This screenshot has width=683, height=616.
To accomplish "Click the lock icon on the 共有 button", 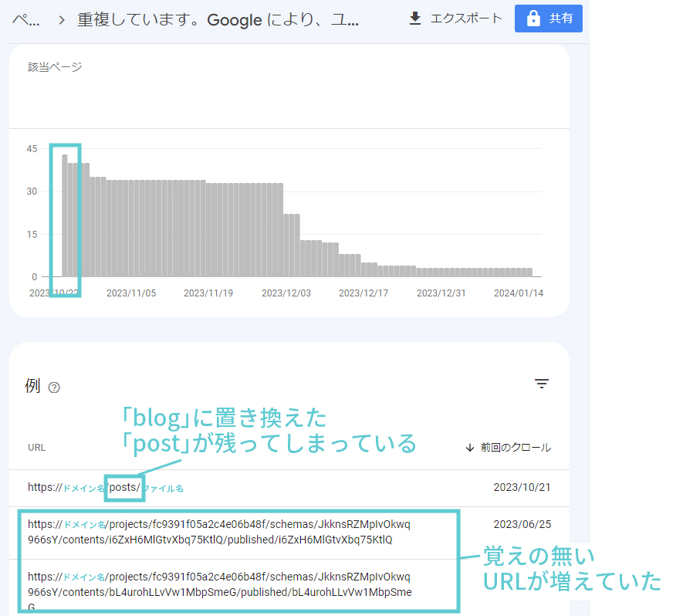I will point(533,19).
